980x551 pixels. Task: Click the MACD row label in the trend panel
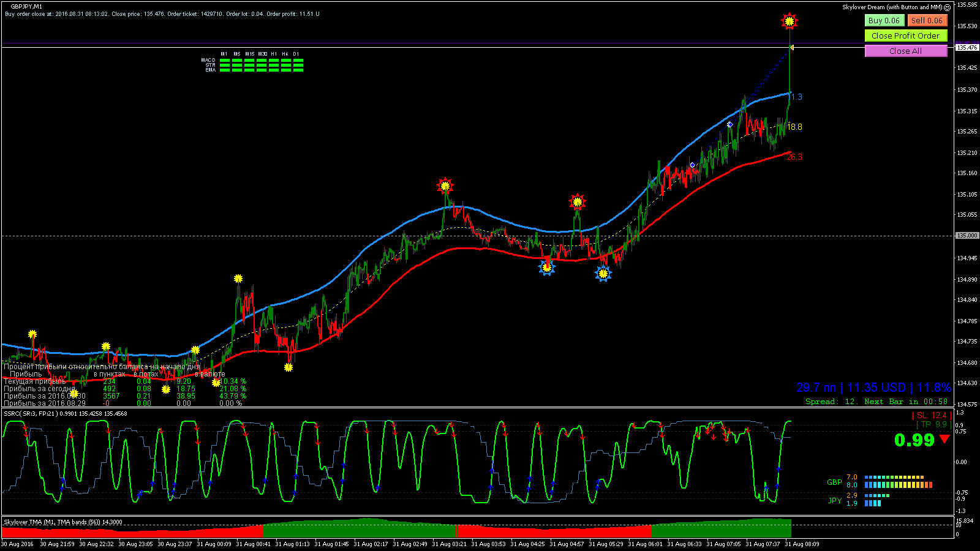click(x=208, y=60)
